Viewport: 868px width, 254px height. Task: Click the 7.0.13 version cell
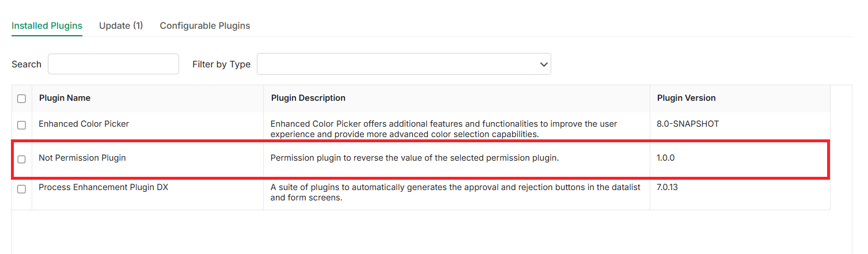point(667,187)
